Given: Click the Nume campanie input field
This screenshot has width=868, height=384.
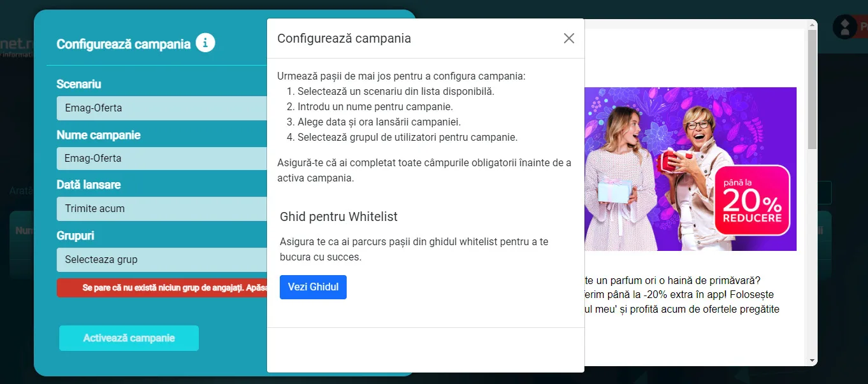Looking at the screenshot, I should pyautogui.click(x=162, y=158).
